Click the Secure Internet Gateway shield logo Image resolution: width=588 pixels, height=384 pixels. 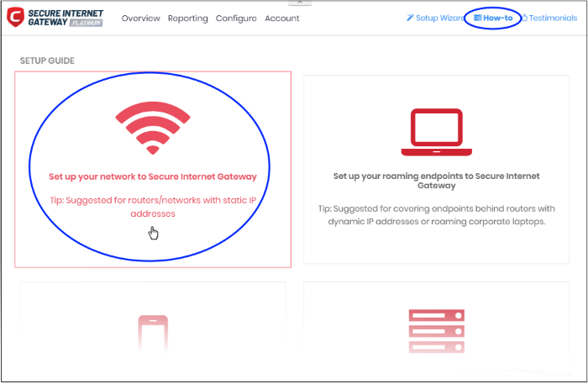click(x=15, y=17)
